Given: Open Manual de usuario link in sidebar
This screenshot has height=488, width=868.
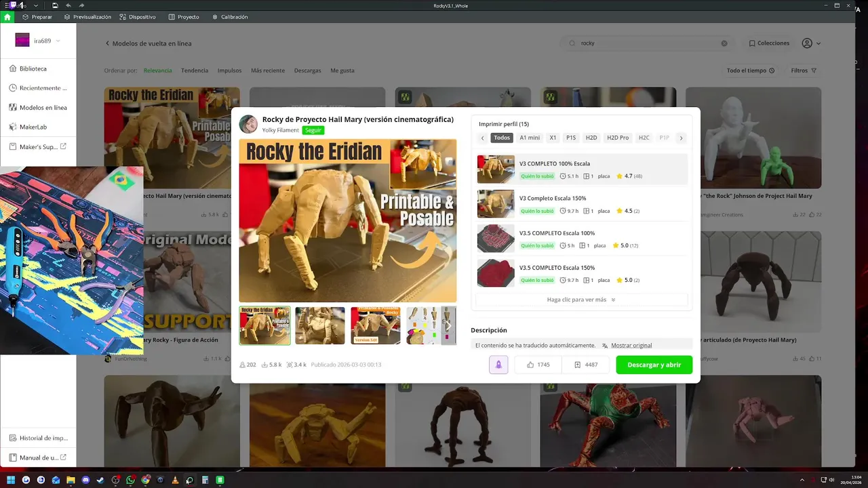Looking at the screenshot, I should pos(38,457).
